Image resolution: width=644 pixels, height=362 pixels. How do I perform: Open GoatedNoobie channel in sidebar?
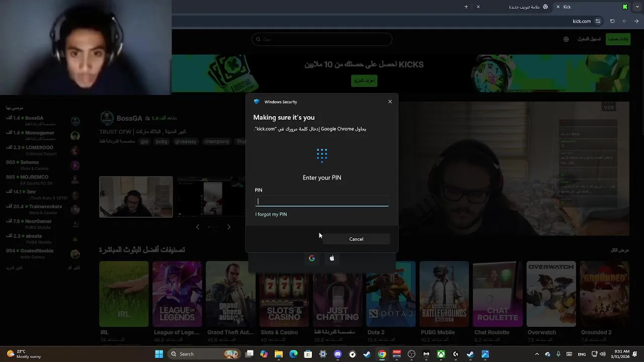[43, 253]
